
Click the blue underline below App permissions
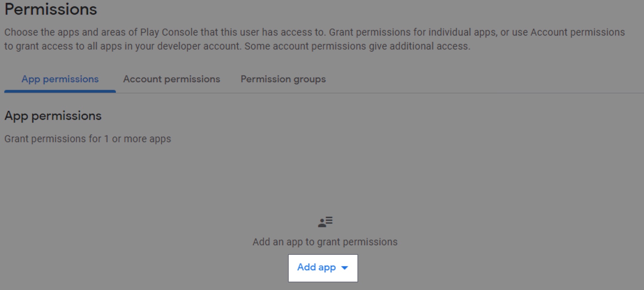(x=60, y=91)
